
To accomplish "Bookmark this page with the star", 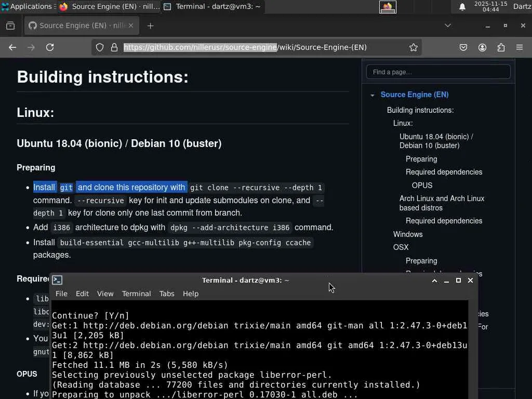I will (413, 47).
